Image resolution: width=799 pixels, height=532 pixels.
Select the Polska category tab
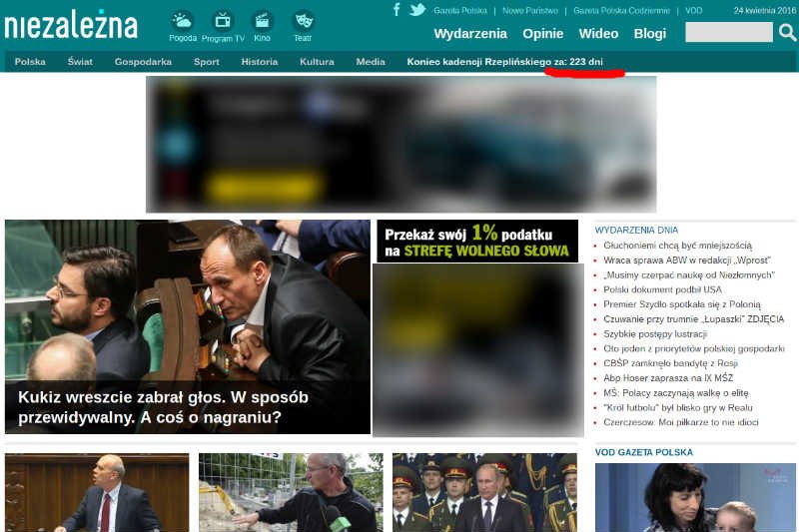click(30, 62)
